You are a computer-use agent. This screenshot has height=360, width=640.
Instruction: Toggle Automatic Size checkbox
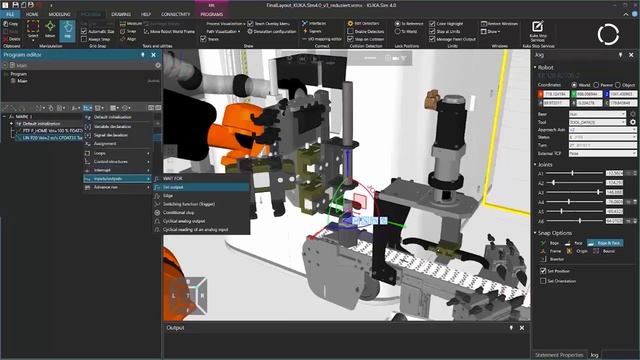tap(84, 31)
